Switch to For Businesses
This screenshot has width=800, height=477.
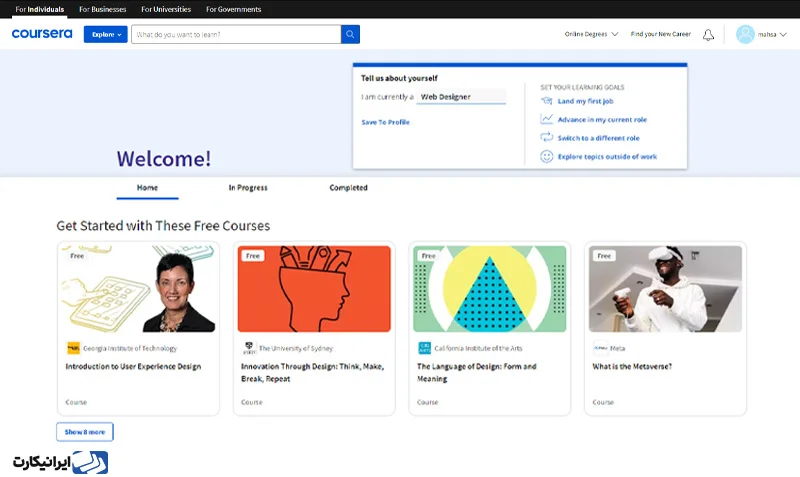(103, 9)
